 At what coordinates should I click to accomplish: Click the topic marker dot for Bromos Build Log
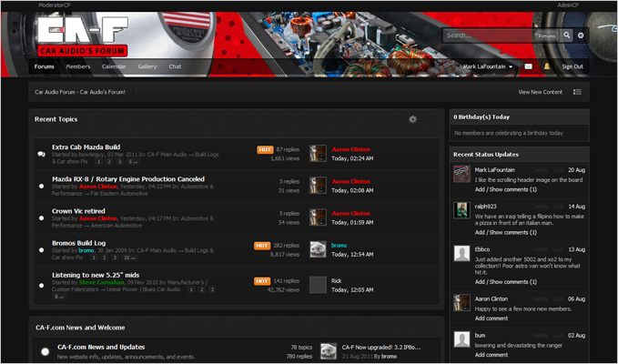tap(41, 249)
